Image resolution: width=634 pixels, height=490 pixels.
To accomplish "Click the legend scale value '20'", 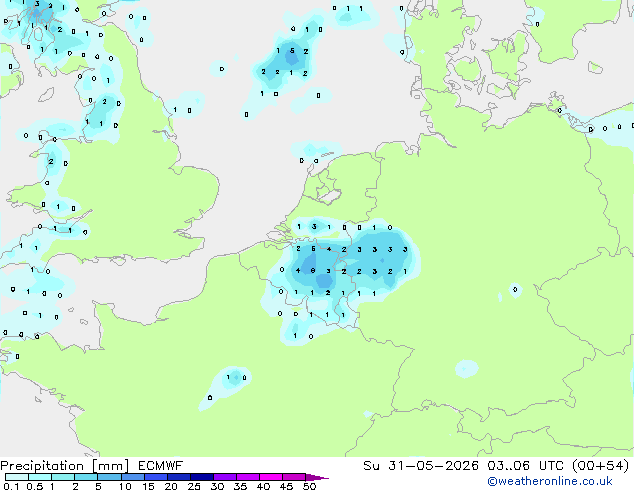I will pos(171,486).
